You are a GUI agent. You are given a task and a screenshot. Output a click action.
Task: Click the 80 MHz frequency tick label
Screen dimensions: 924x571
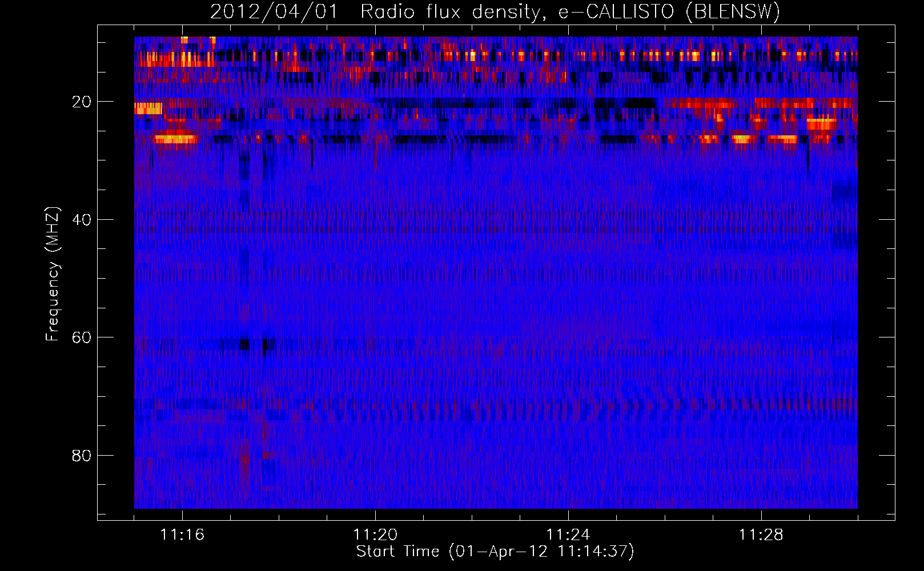[x=82, y=456]
